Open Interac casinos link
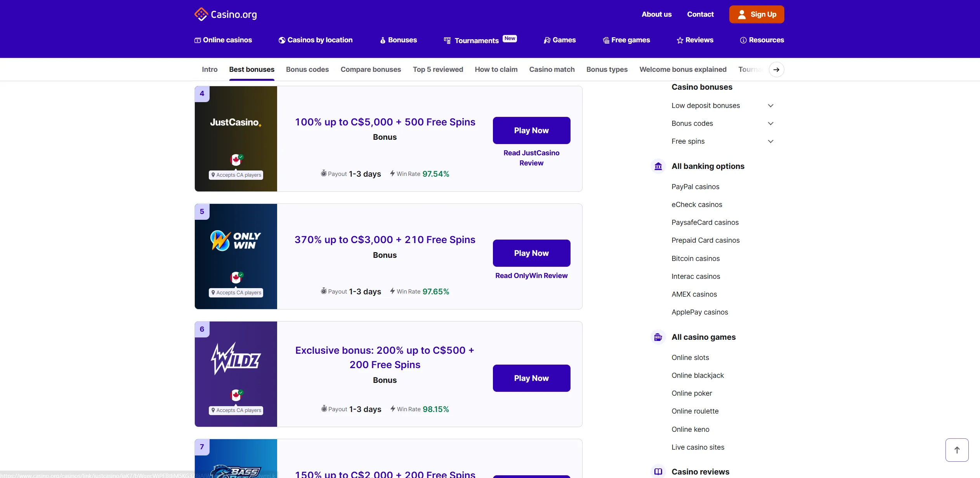Image resolution: width=980 pixels, height=478 pixels. point(696,276)
